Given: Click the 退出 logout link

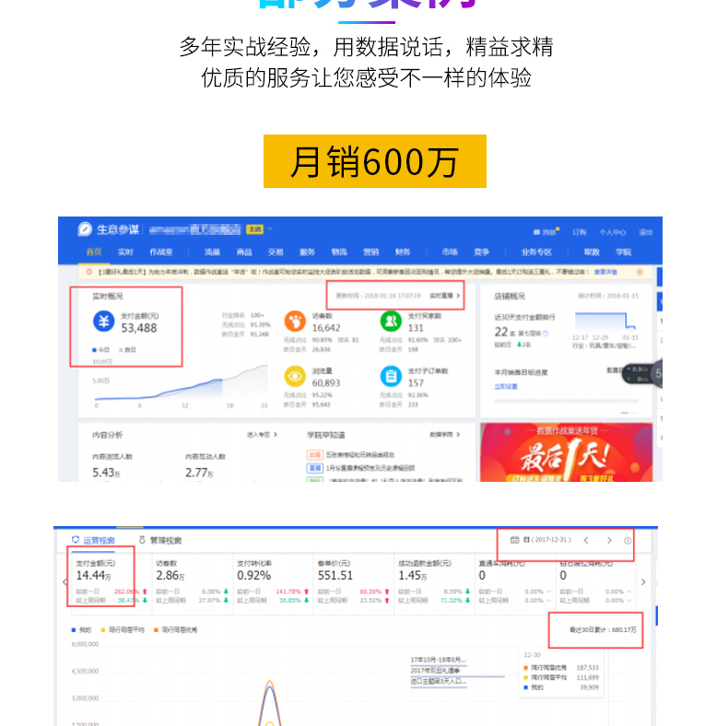Looking at the screenshot, I should point(645,232).
